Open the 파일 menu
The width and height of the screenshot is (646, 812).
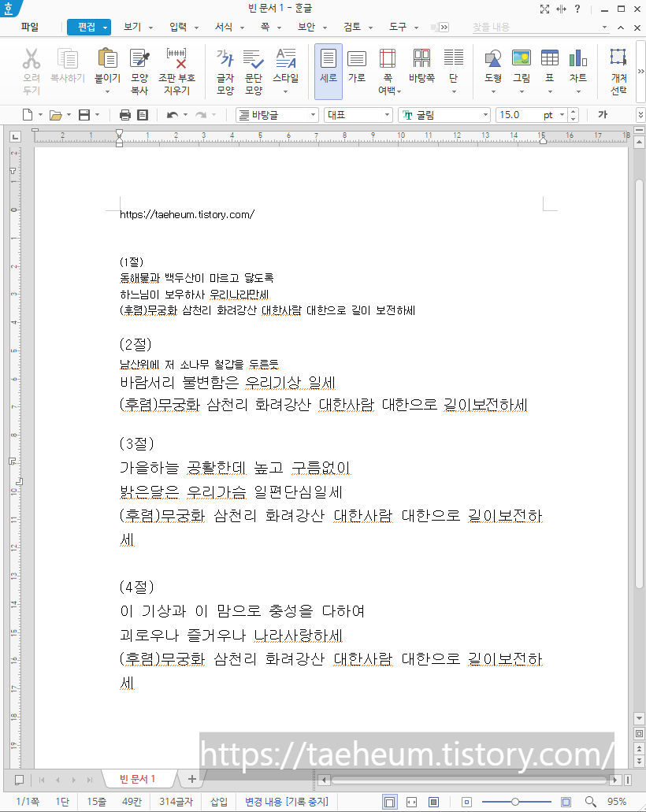[x=29, y=27]
